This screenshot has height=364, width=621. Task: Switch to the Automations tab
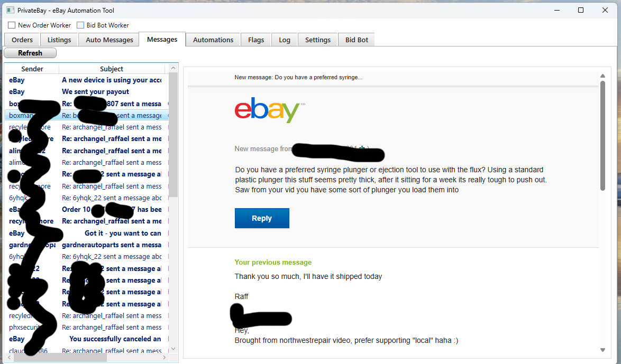[x=213, y=40]
